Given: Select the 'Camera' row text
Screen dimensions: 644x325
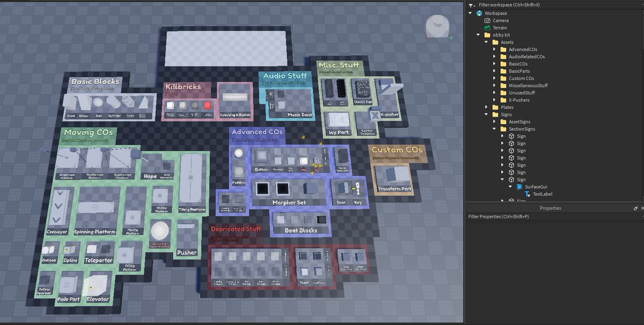Looking at the screenshot, I should pos(500,20).
